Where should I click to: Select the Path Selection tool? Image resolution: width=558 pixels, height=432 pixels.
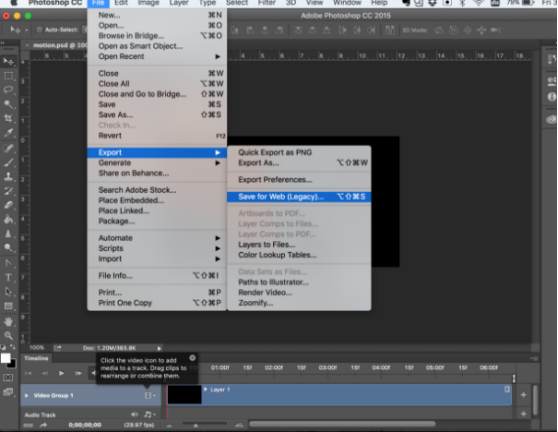(x=9, y=292)
